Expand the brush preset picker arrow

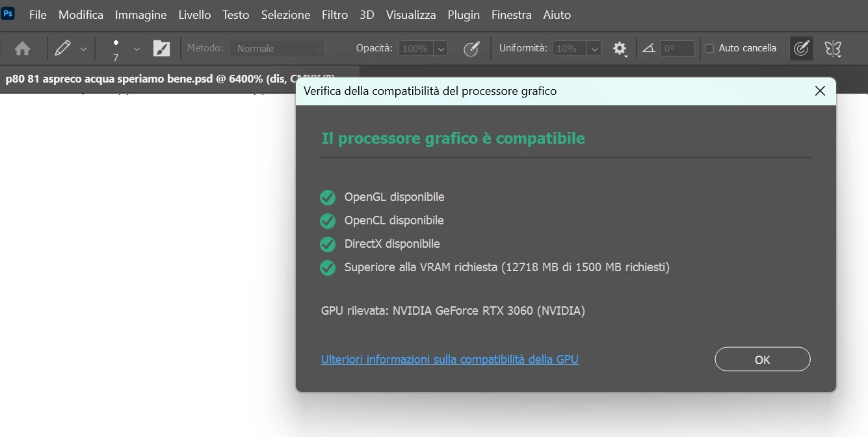point(137,49)
